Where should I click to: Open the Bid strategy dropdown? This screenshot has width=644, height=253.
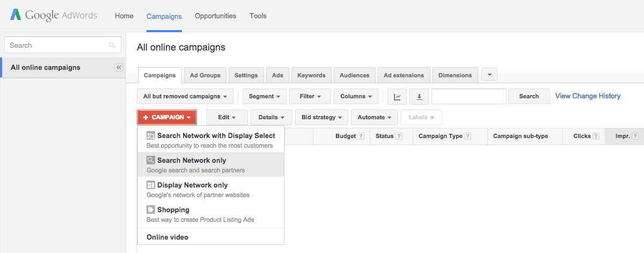coord(321,117)
